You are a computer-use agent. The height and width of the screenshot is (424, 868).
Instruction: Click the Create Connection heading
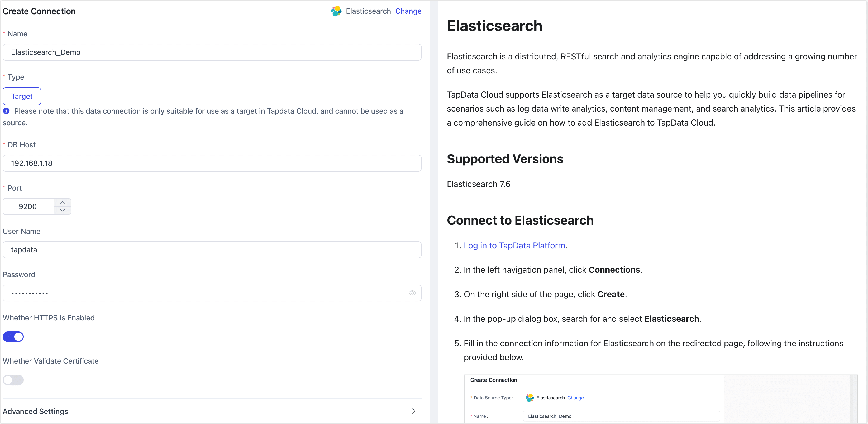(39, 11)
